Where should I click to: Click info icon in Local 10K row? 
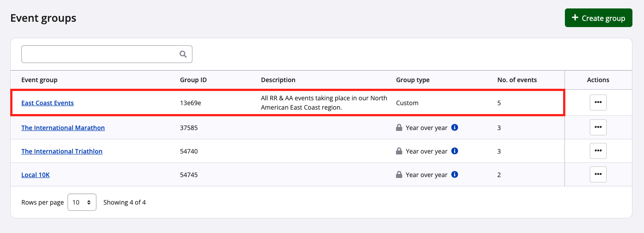(x=455, y=174)
